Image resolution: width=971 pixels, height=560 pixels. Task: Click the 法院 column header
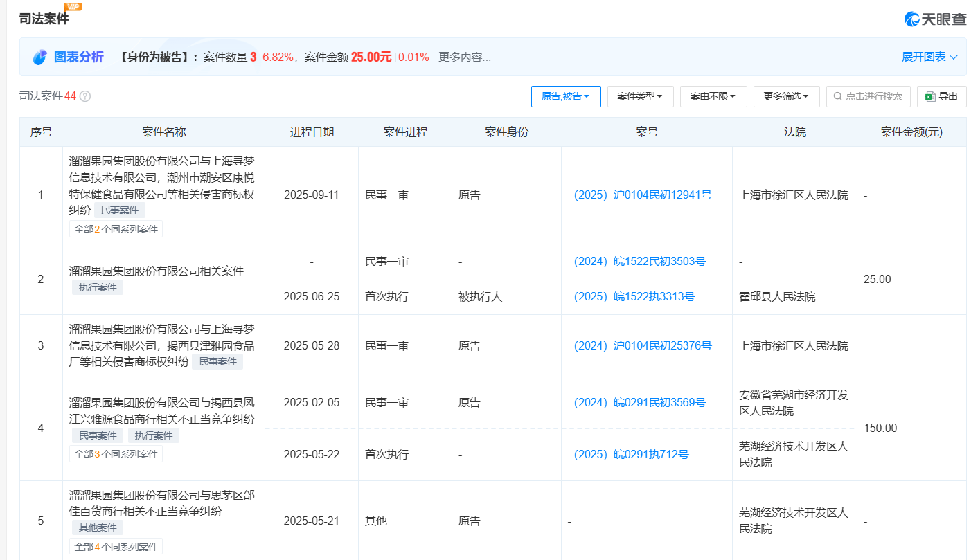pos(794,132)
